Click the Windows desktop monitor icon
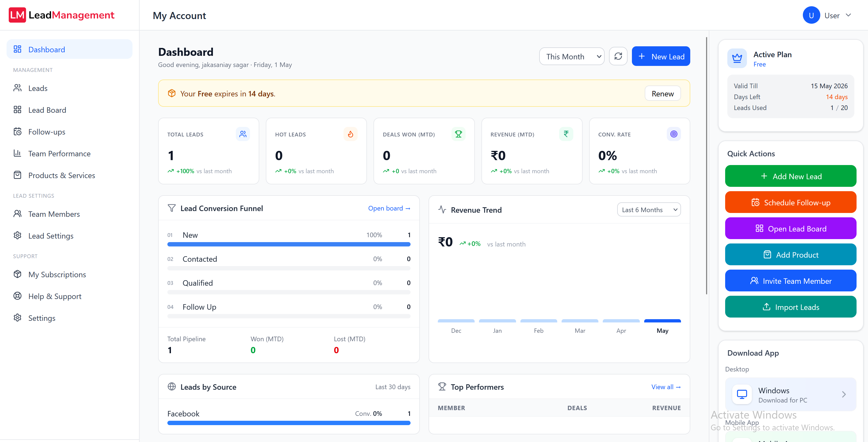 (x=742, y=394)
